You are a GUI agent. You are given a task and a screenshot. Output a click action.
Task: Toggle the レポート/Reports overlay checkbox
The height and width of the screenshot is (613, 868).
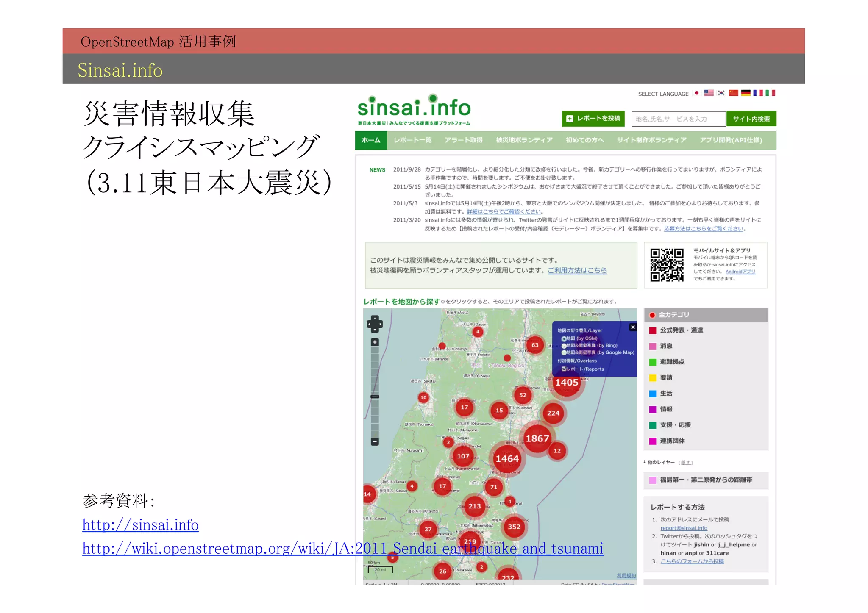pyautogui.click(x=564, y=369)
